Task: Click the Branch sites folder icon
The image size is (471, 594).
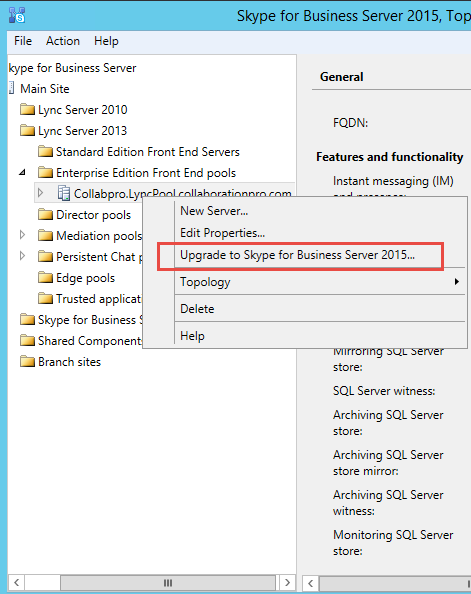Action: pos(27,362)
